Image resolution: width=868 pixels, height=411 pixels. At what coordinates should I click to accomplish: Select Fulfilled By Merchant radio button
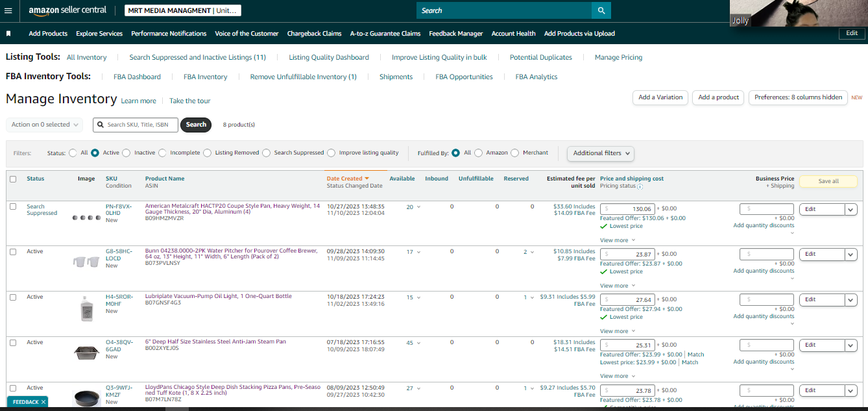pos(515,153)
